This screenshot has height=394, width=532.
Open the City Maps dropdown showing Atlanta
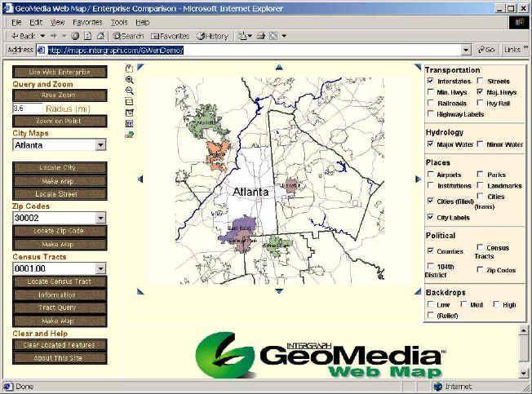[100, 145]
